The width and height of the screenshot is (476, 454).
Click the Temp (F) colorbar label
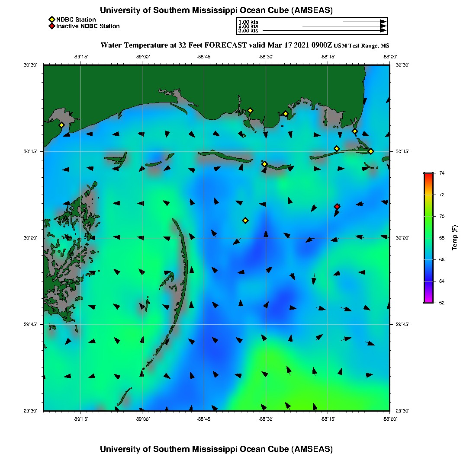tap(455, 238)
